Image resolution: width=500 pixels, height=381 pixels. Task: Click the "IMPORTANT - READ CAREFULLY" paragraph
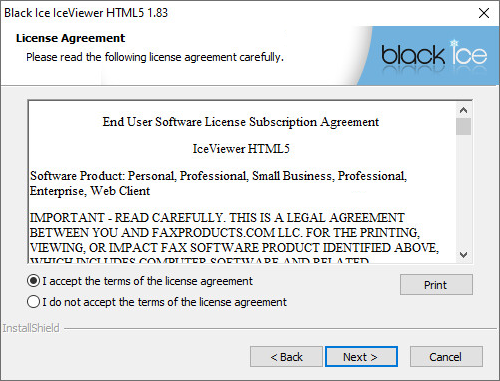point(234,237)
